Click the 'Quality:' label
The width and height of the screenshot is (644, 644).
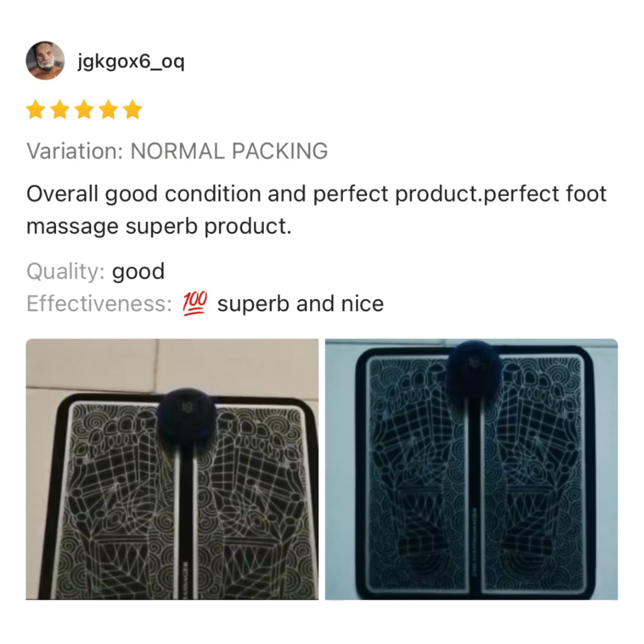coord(65,272)
